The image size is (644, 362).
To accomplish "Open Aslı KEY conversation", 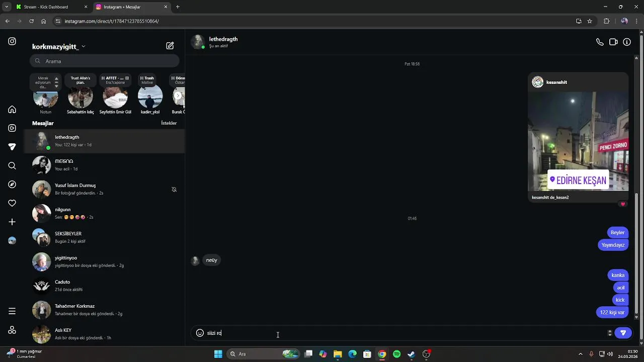I will pos(105,334).
